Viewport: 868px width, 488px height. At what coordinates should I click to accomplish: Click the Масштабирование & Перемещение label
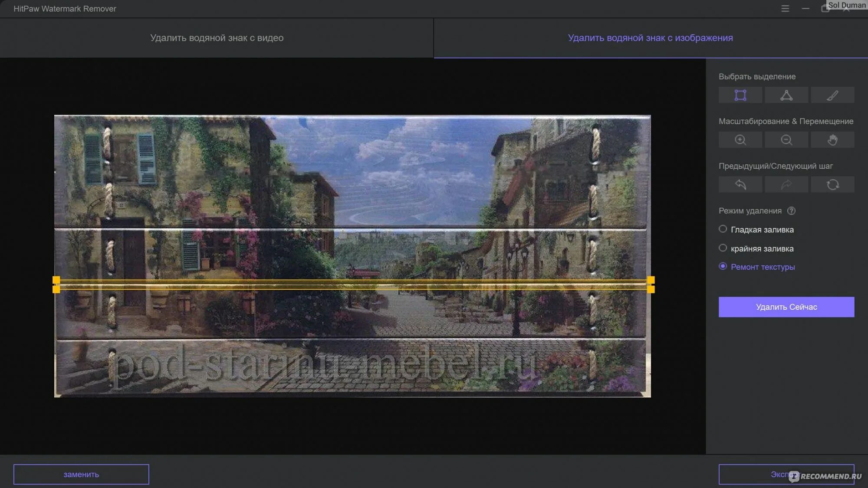pyautogui.click(x=786, y=121)
